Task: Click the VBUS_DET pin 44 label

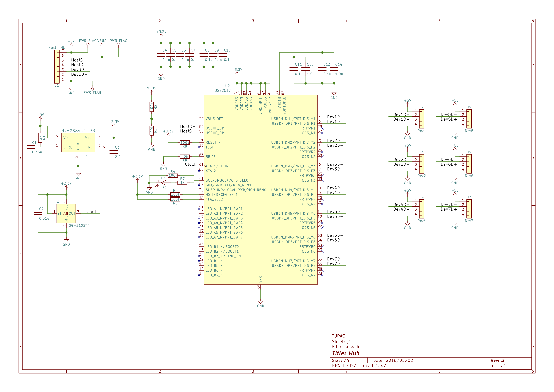Action: pyautogui.click(x=214, y=119)
